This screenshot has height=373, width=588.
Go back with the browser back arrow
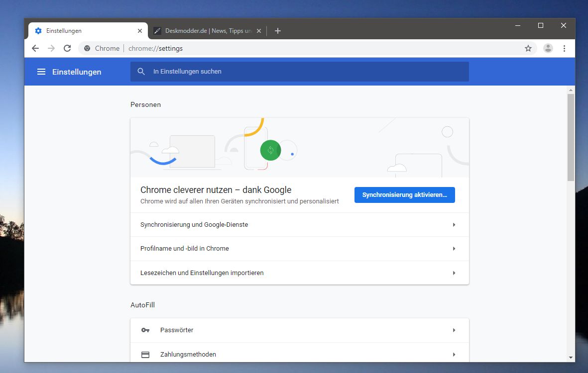(x=35, y=48)
